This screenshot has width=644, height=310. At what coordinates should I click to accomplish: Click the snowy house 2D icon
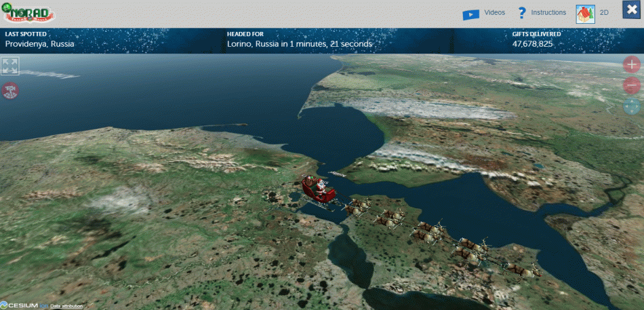[585, 14]
